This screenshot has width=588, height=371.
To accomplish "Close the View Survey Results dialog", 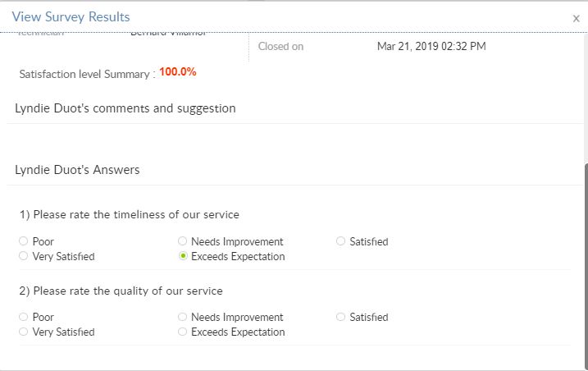I will point(576,17).
